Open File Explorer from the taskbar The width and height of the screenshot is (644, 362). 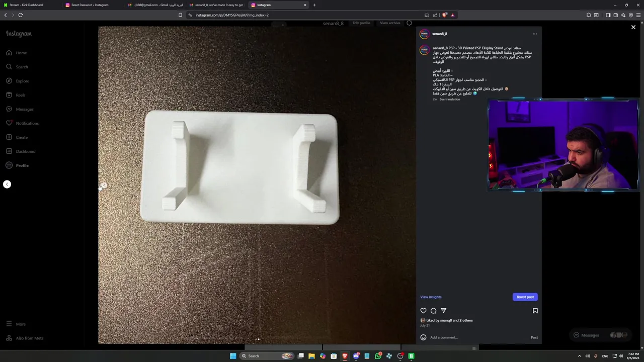point(311,356)
